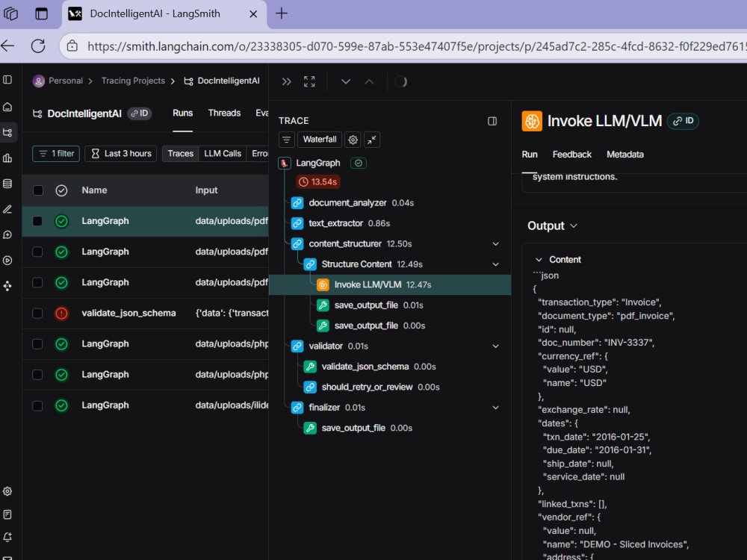Sort by the Name column header
Screen dimensions: 747x560
94,190
